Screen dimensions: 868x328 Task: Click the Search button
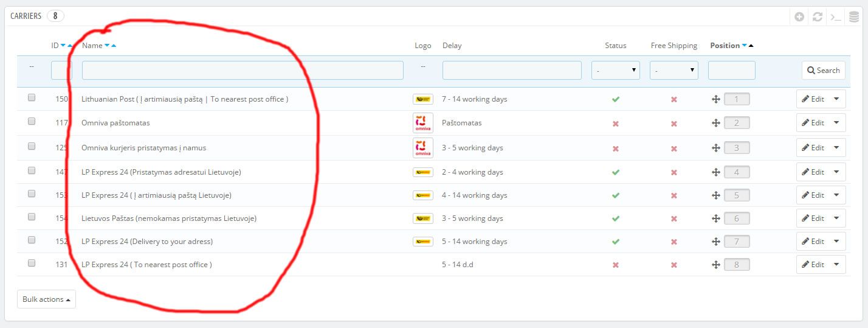(824, 71)
